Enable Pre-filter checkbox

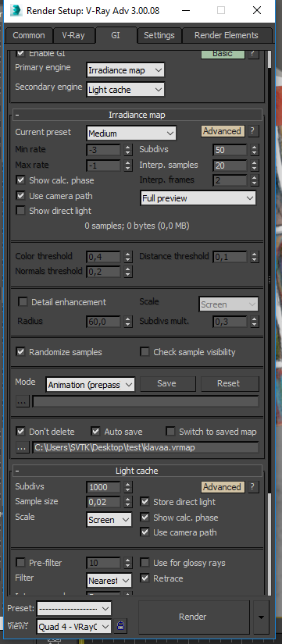coord(20,563)
